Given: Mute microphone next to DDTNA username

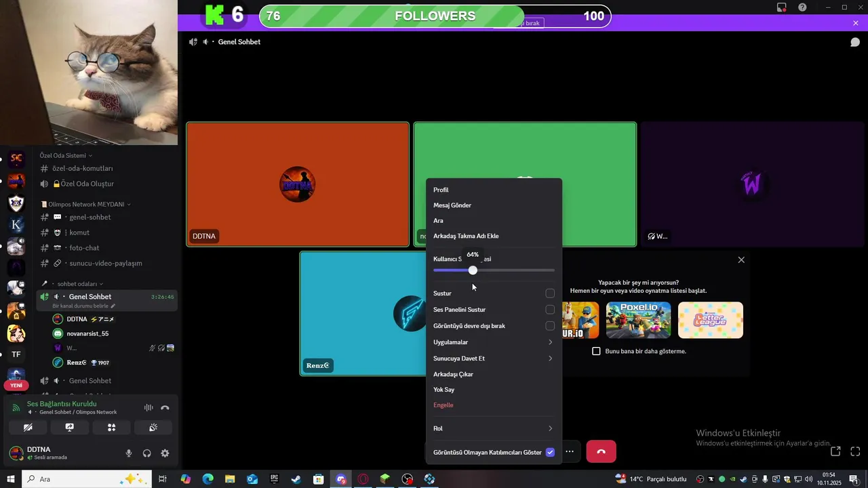Looking at the screenshot, I should (x=129, y=453).
